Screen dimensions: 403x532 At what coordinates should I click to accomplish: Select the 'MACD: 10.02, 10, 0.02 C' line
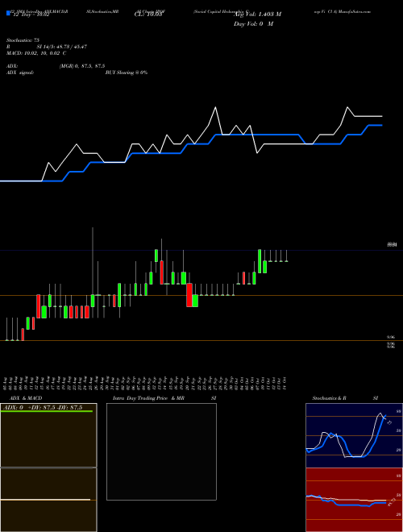pos(36,53)
